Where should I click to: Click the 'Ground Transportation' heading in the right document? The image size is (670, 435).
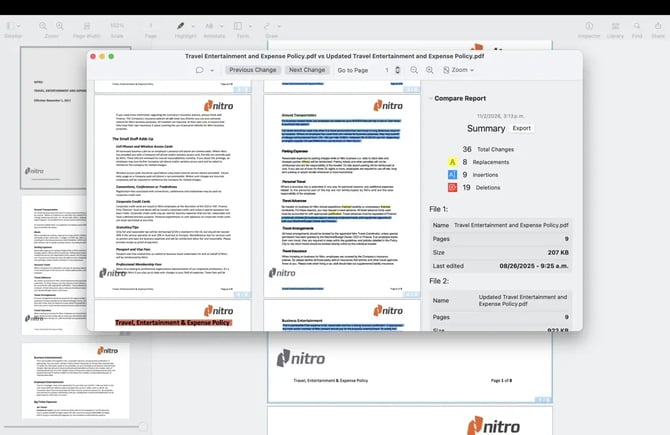pos(299,115)
